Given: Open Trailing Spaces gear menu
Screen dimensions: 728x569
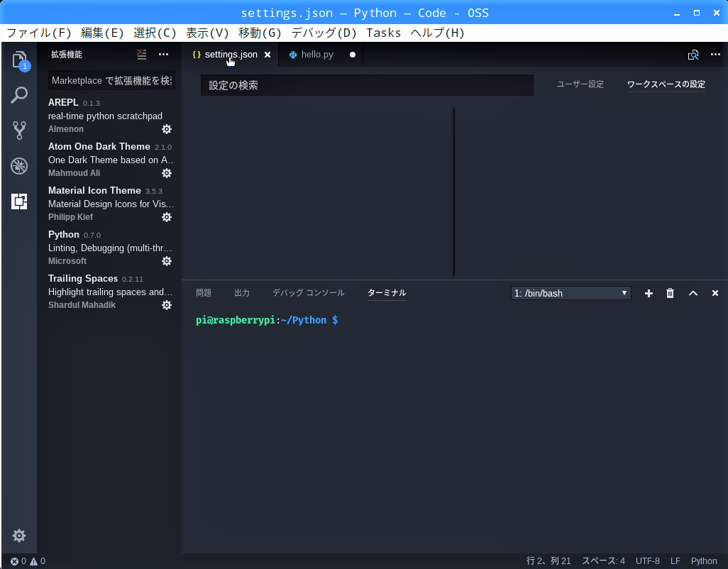Looking at the screenshot, I should coord(167,305).
